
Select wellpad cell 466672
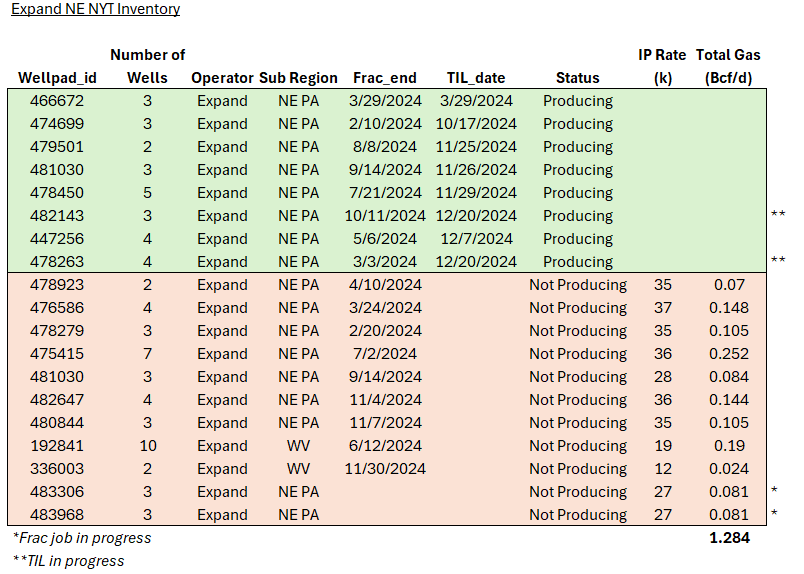(x=57, y=101)
